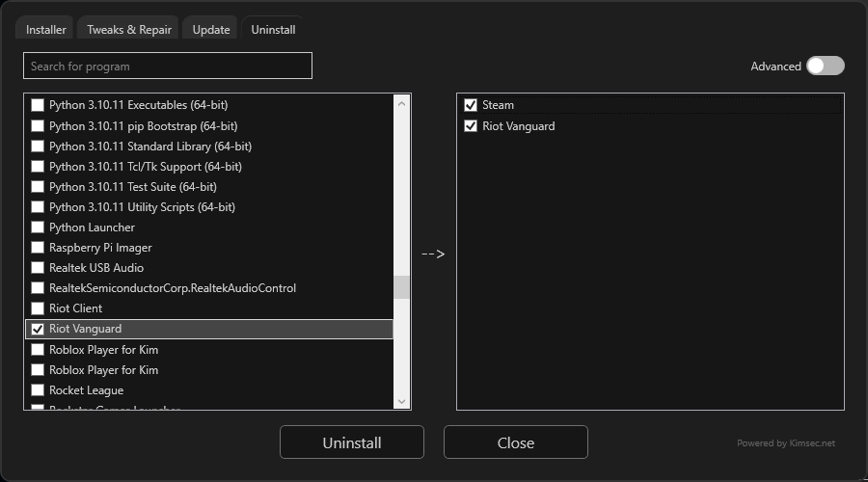Check Python 3.10.11 pip Bootstrap checkbox

click(x=38, y=126)
